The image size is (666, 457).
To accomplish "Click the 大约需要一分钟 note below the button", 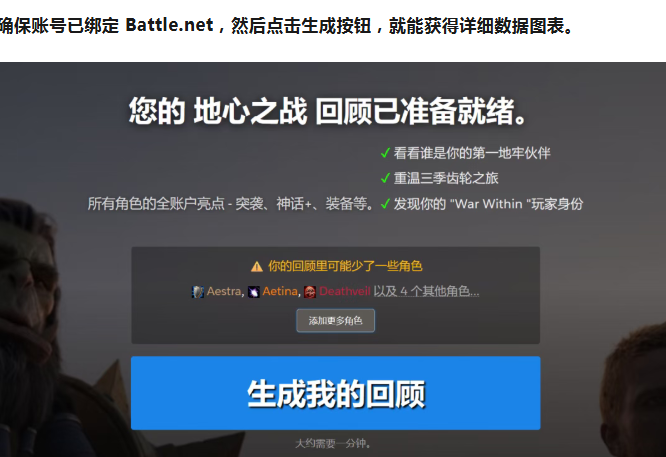I will (x=333, y=443).
